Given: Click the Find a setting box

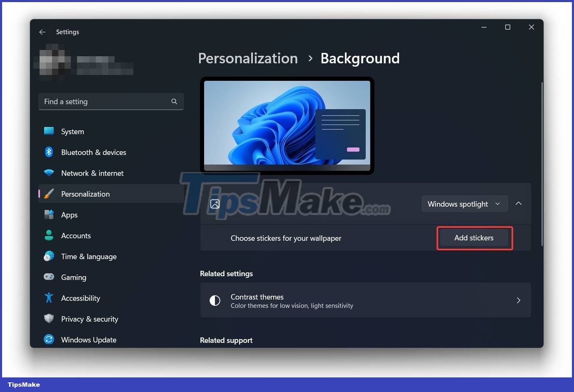Looking at the screenshot, I should coord(111,101).
